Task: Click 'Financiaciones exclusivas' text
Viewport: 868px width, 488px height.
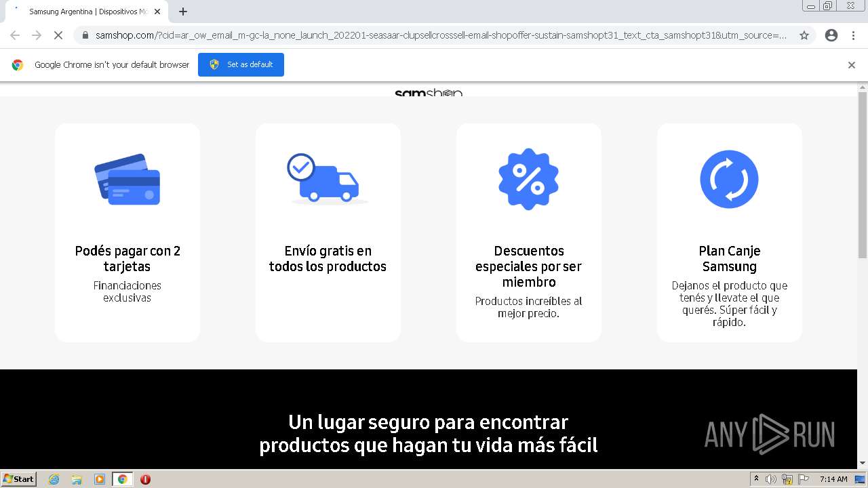Action: pyautogui.click(x=127, y=291)
